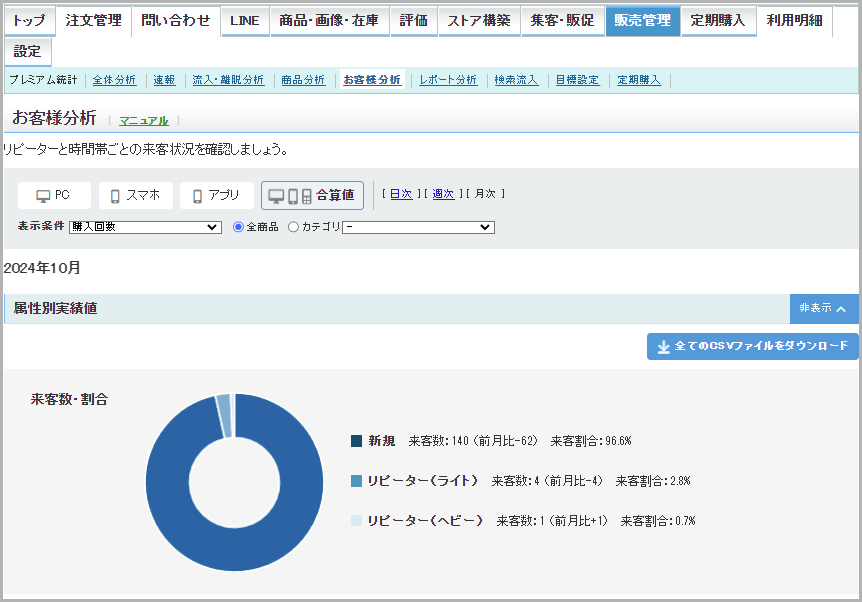This screenshot has height=602, width=862.
Task: Click the 属性別実績値 section header
Action: tap(56, 308)
